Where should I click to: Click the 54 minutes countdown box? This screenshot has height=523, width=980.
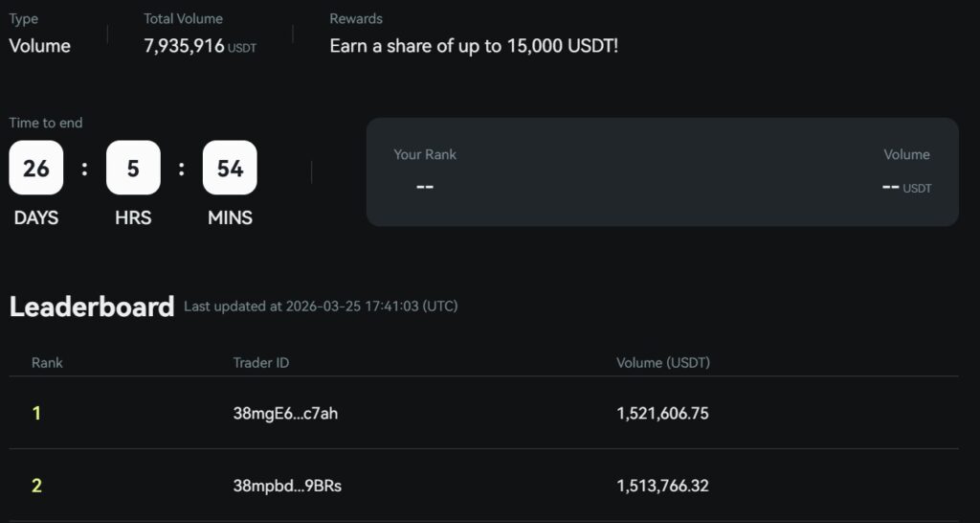pos(230,169)
